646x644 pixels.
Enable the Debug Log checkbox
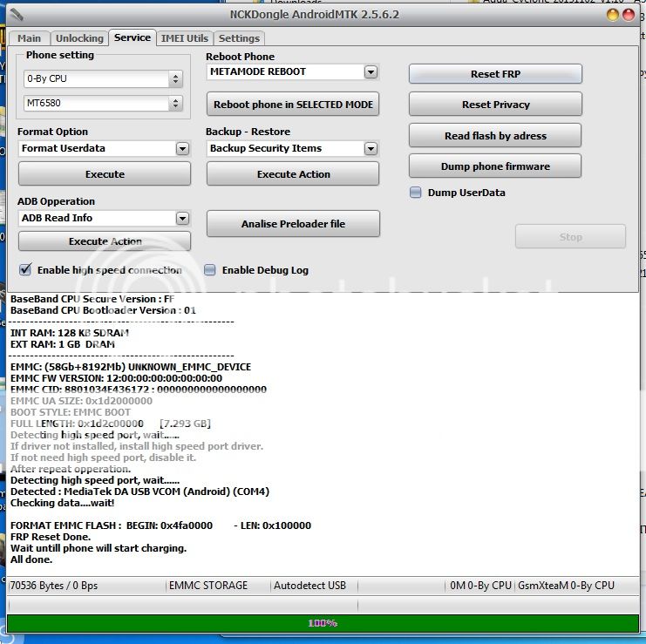(x=210, y=270)
